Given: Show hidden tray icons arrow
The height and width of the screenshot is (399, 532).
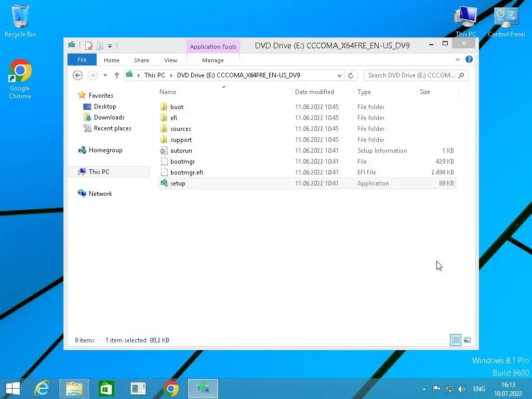Looking at the screenshot, I should (x=424, y=389).
